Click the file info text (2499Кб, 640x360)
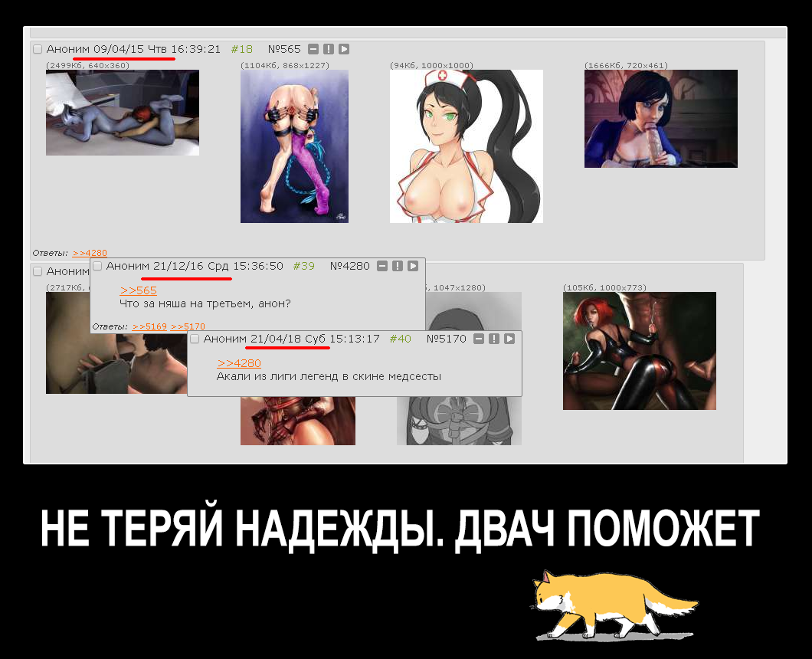Screen dimensions: 812x659 [87, 65]
